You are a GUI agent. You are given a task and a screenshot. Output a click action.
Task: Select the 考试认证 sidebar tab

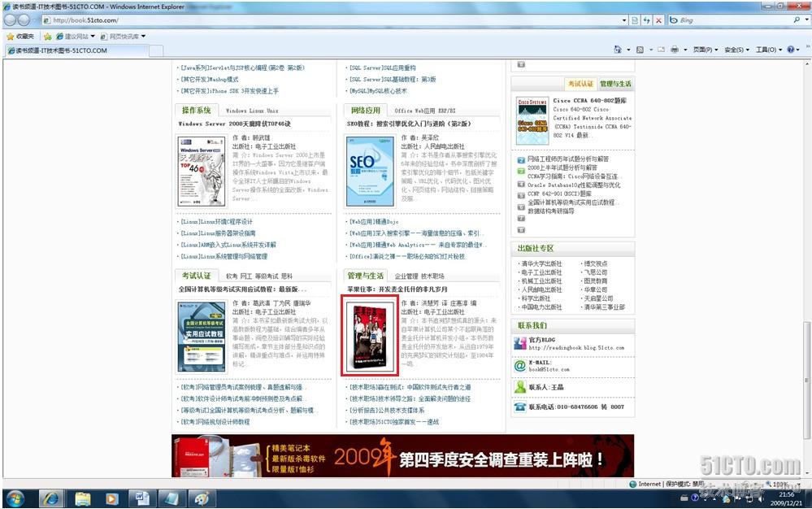[580, 84]
